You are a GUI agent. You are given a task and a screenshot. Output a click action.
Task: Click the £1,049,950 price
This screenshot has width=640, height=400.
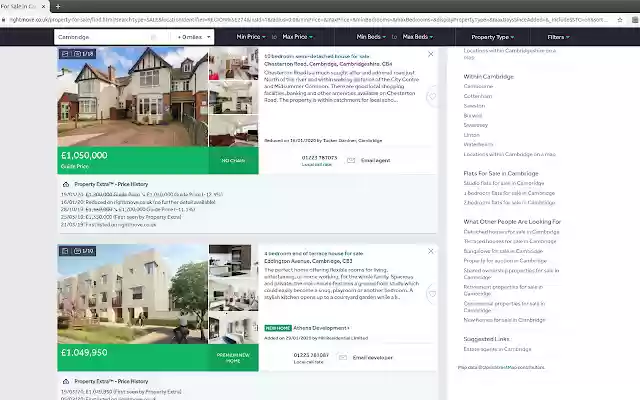click(x=84, y=353)
